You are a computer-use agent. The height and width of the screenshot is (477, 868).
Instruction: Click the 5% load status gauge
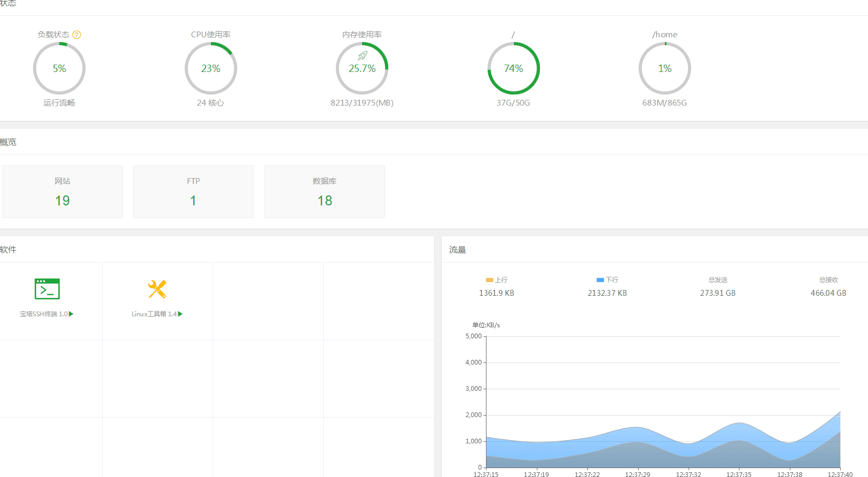tap(59, 68)
